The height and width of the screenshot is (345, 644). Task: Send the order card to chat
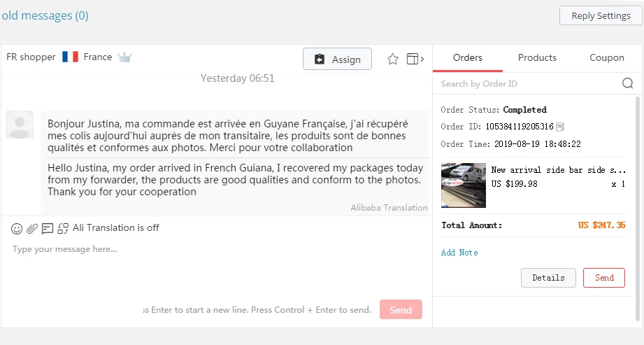[x=604, y=278]
